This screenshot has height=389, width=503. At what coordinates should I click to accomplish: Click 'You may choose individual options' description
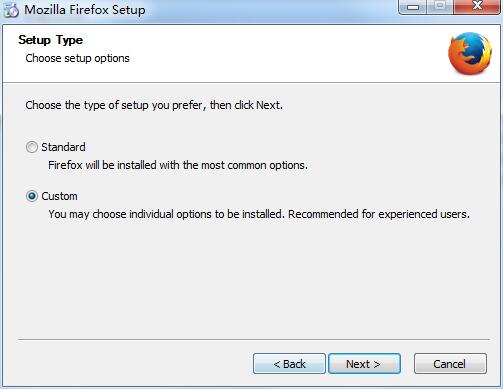tap(259, 214)
